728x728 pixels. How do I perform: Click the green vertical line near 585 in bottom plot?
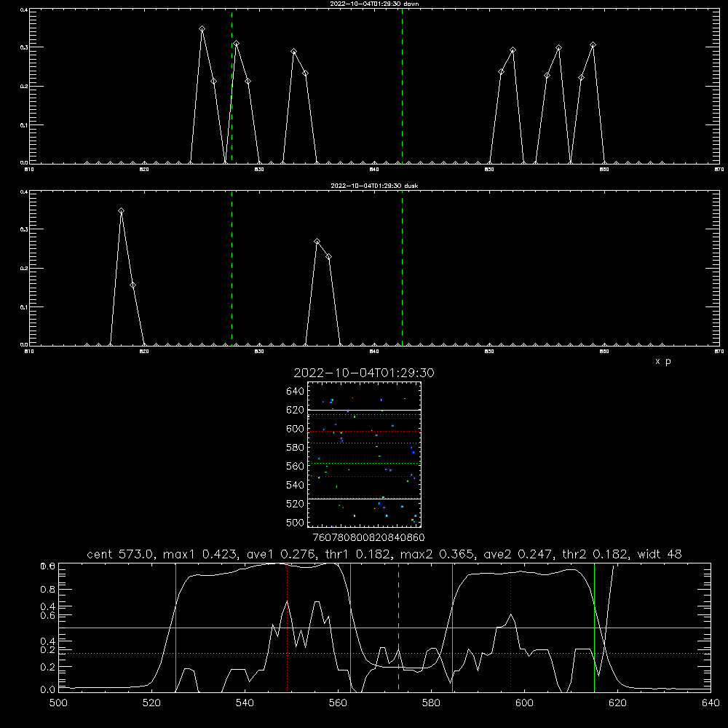[452, 627]
